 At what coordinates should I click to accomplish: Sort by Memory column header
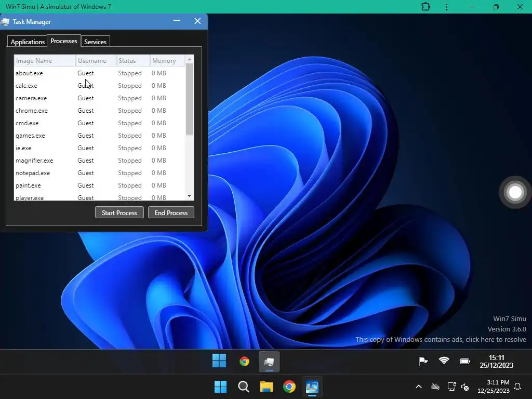tap(167, 61)
